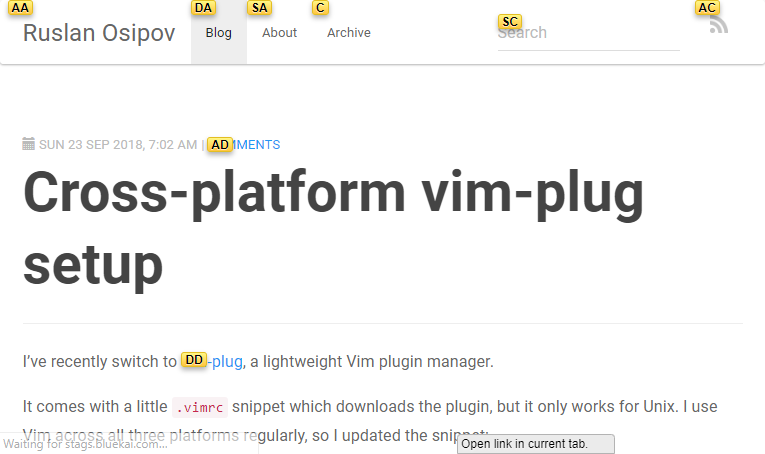Click the 'Open link in current tab.' tooltip

(536, 444)
